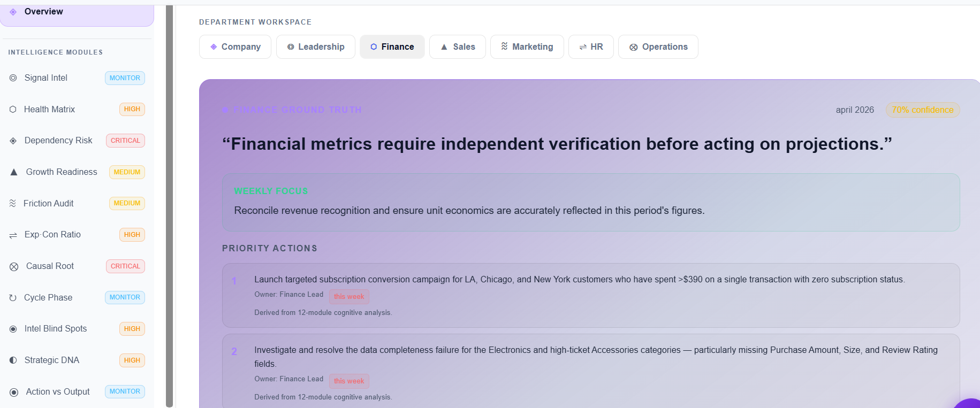Click the Strategic DNA half-circle icon

click(x=13, y=360)
